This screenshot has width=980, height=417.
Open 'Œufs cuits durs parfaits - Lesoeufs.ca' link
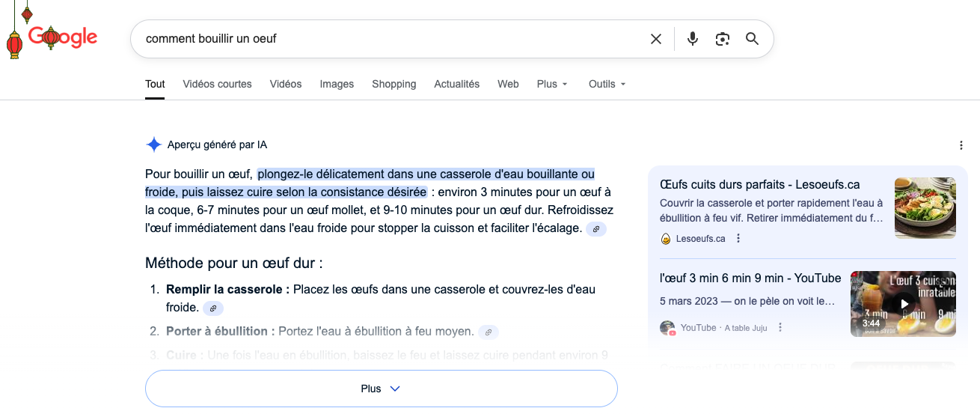[760, 184]
